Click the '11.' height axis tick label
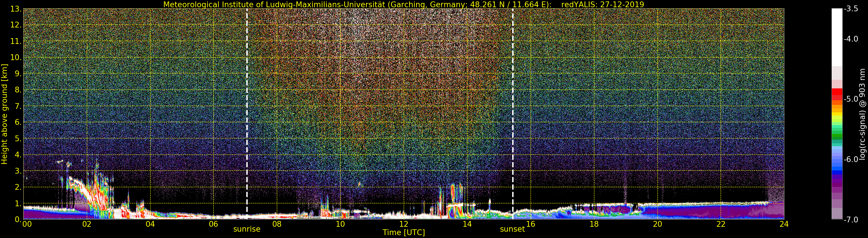Viewport: 868px width, 238px height. (x=16, y=41)
